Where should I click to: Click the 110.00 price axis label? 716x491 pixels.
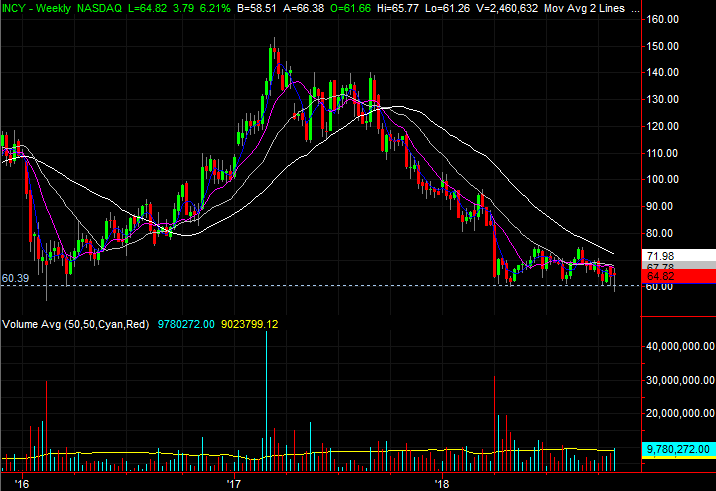[663, 153]
